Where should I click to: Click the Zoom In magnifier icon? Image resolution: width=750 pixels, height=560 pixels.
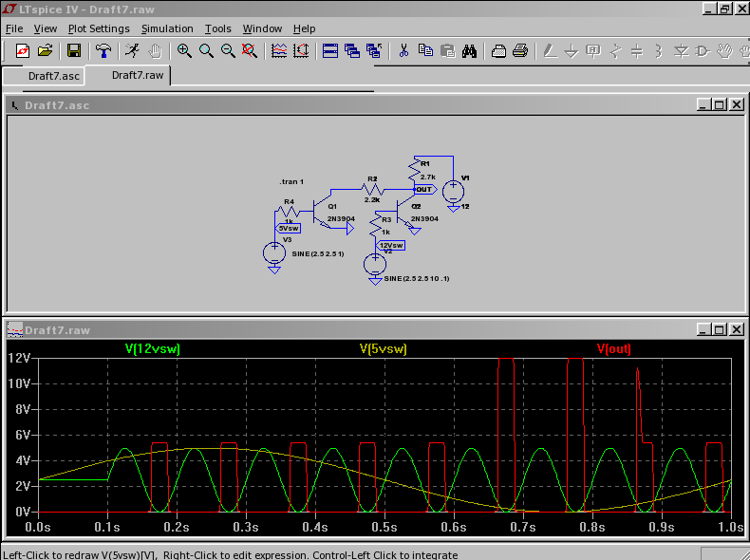[184, 51]
